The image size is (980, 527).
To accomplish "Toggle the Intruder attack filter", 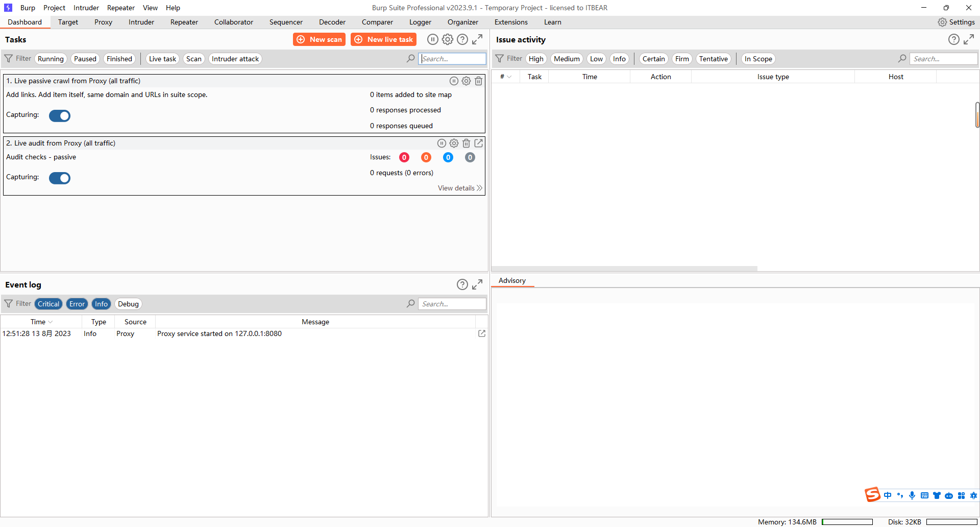I will [235, 59].
